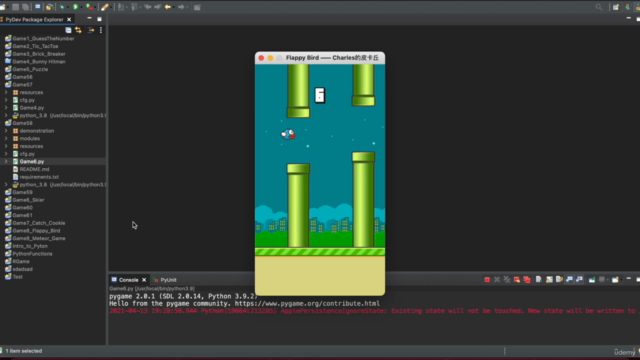Click the yellow Back navigation arrow
The width and height of the screenshot is (640, 360).
(168, 7)
